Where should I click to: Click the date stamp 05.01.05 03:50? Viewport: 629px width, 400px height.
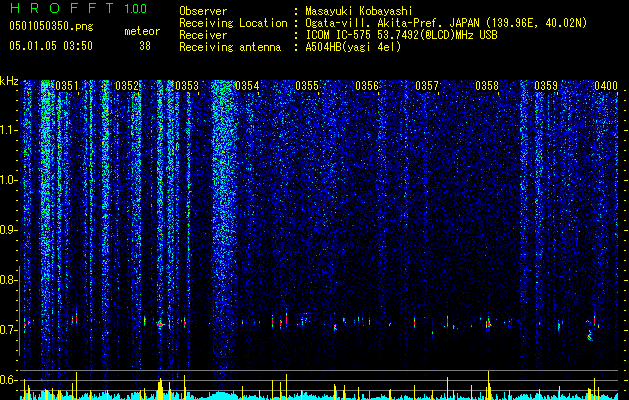[x=51, y=46]
